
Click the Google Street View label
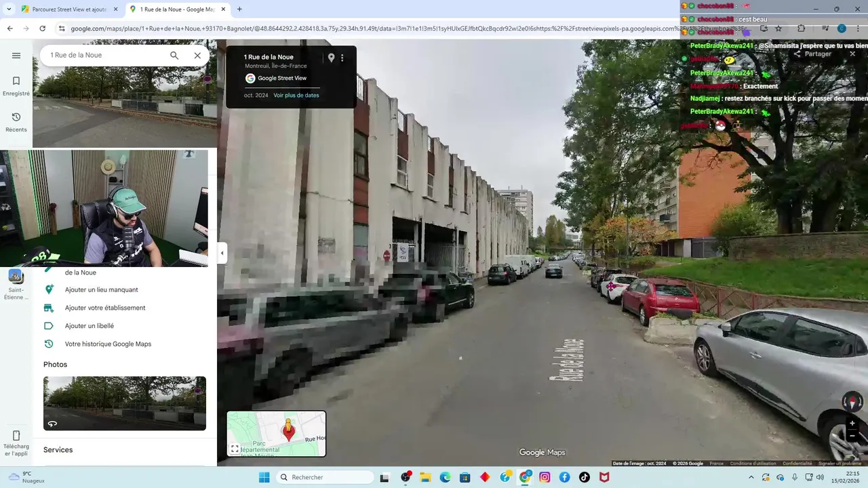(282, 78)
